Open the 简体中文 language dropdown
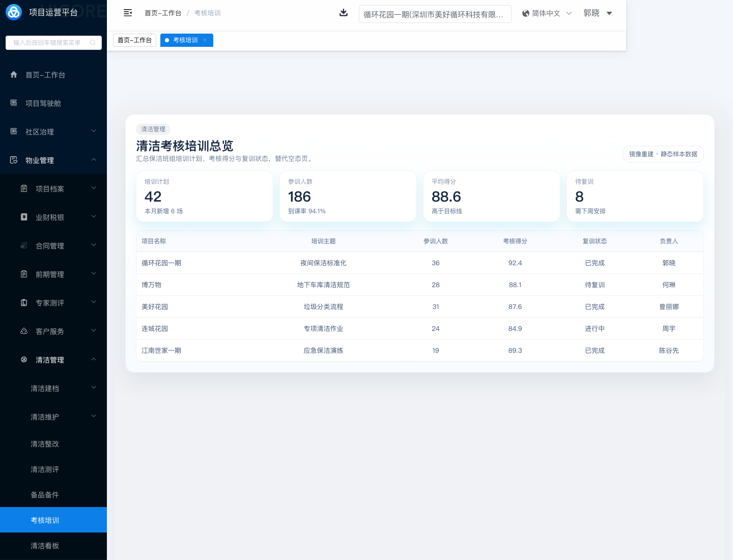This screenshot has width=733, height=560. coord(547,13)
